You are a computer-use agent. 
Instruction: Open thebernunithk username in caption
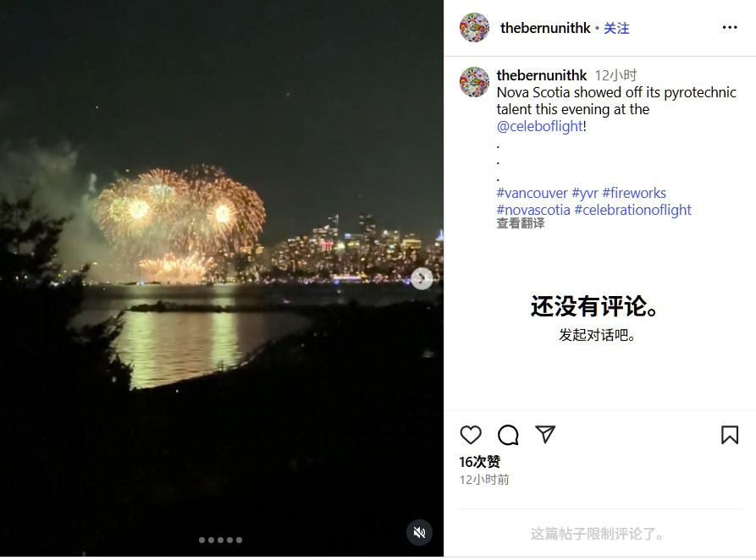coord(542,75)
